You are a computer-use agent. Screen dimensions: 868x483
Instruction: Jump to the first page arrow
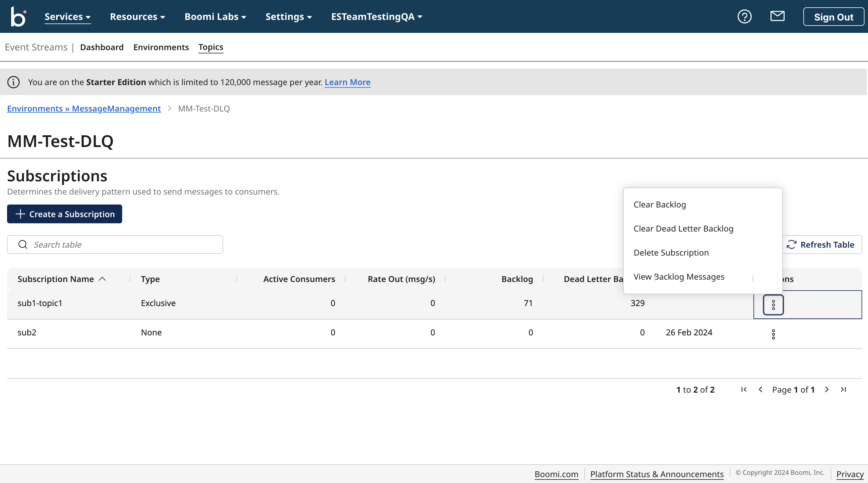pyautogui.click(x=744, y=390)
